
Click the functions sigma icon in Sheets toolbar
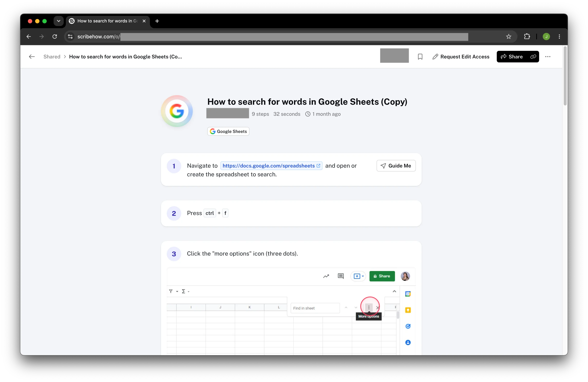[184, 291]
